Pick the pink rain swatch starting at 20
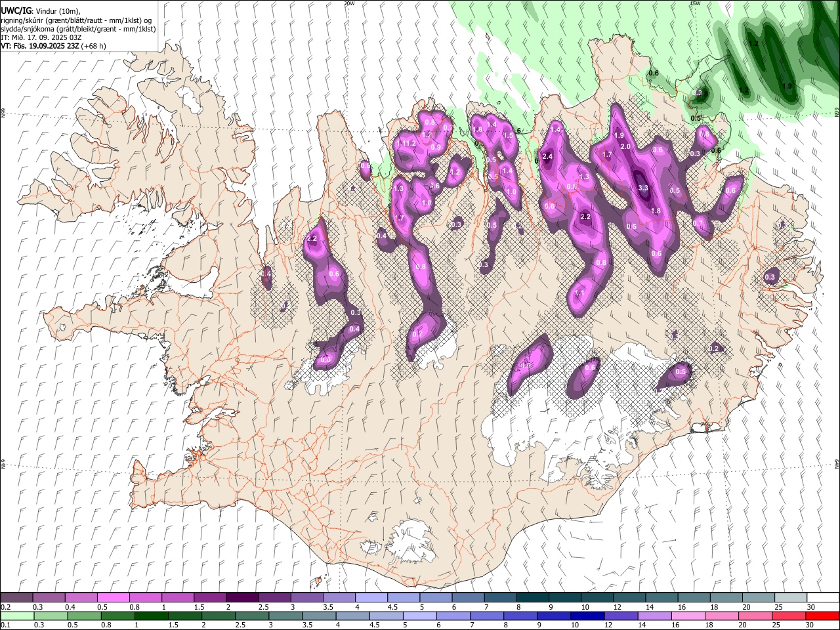This screenshot has width=840, height=630. 755,616
